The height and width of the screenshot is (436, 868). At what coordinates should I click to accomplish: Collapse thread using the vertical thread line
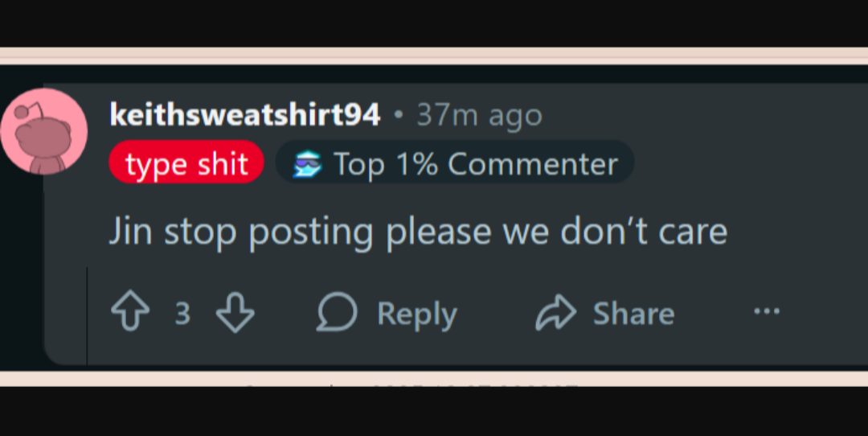pos(87,316)
